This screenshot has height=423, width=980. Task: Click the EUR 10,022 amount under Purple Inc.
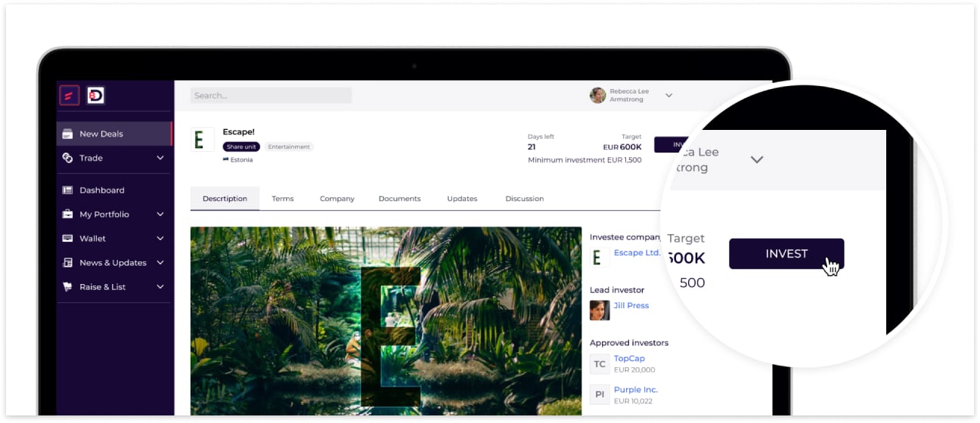click(634, 401)
